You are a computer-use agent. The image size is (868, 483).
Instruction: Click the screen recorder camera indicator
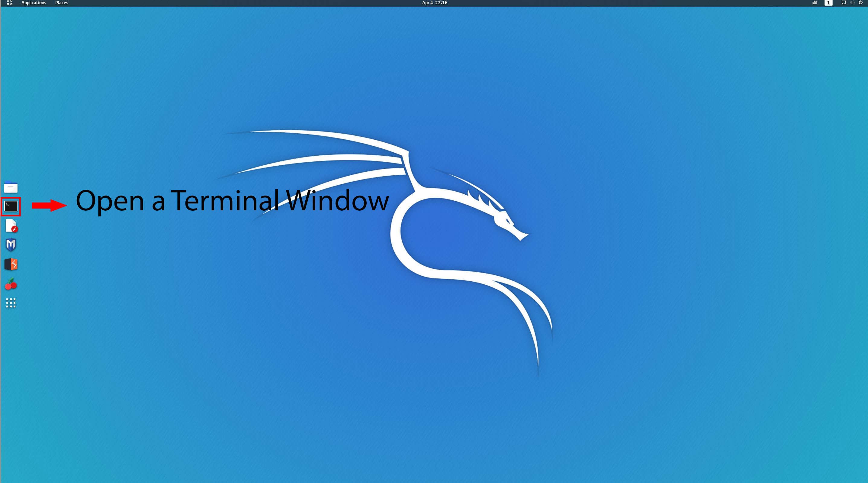[815, 3]
